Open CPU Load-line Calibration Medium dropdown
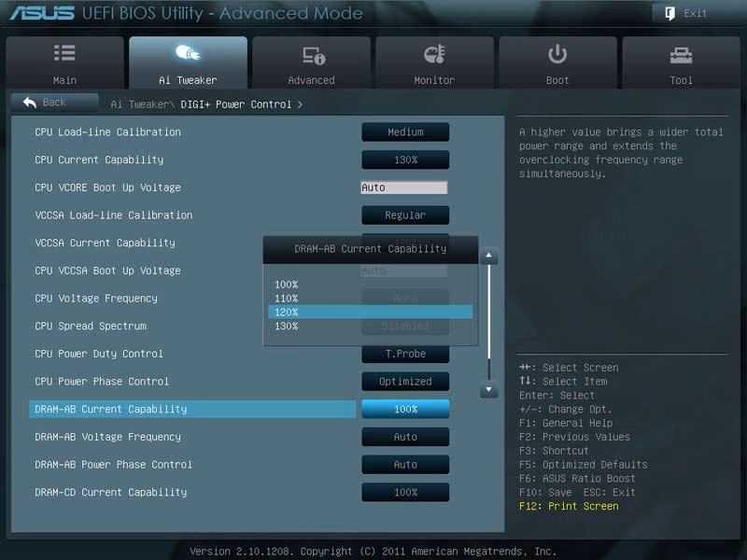Image resolution: width=747 pixels, height=560 pixels. (405, 132)
